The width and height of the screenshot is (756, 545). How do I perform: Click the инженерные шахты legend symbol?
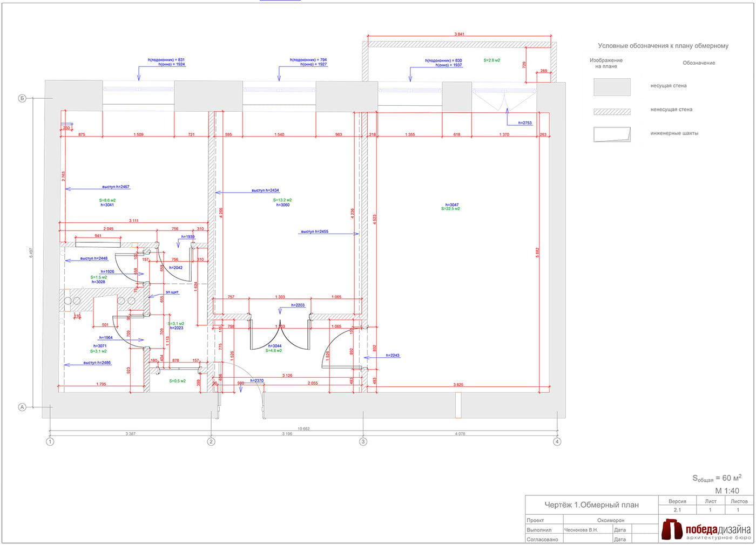pos(613,133)
